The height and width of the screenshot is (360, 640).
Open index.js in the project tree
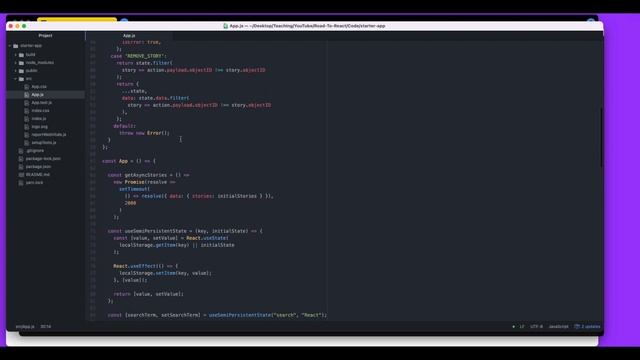(39, 119)
